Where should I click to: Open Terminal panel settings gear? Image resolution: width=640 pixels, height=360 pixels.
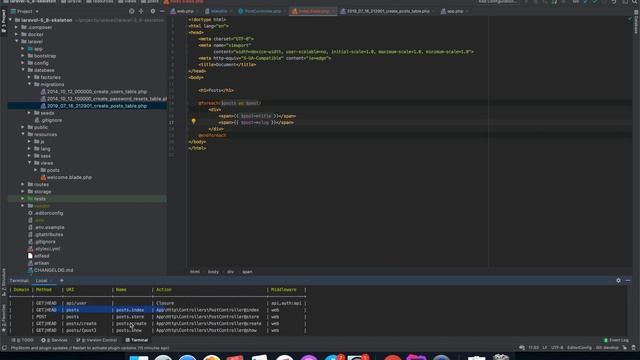coord(618,281)
